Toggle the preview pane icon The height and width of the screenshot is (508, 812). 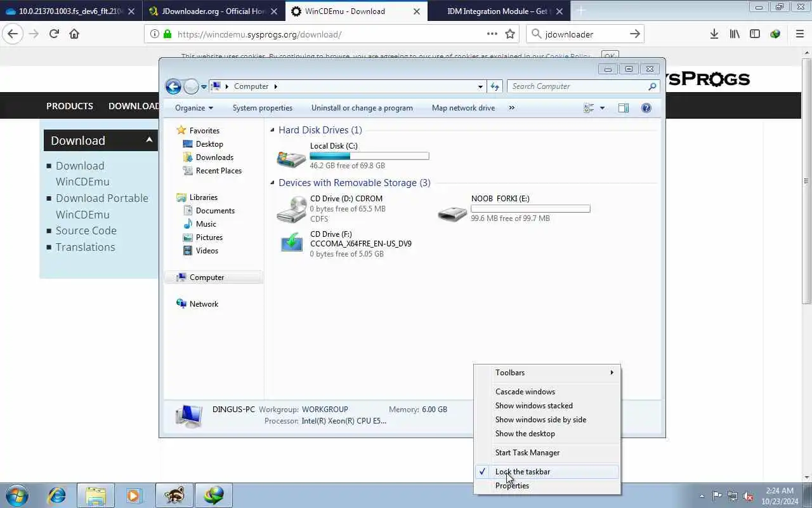tap(624, 108)
